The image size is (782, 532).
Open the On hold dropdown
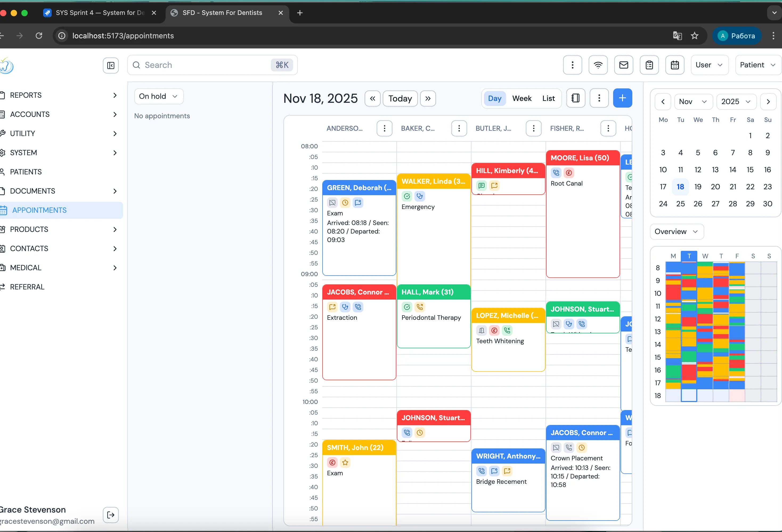pyautogui.click(x=158, y=96)
